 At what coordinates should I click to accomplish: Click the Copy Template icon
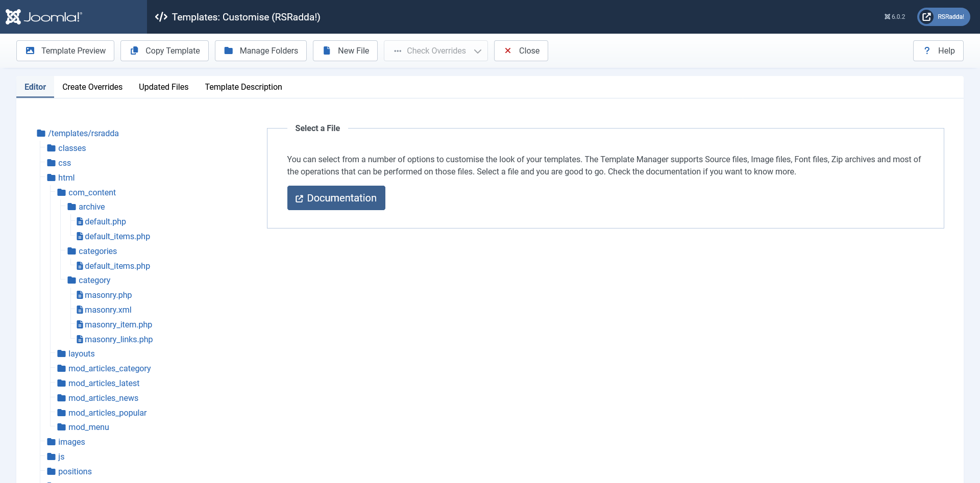pyautogui.click(x=134, y=50)
